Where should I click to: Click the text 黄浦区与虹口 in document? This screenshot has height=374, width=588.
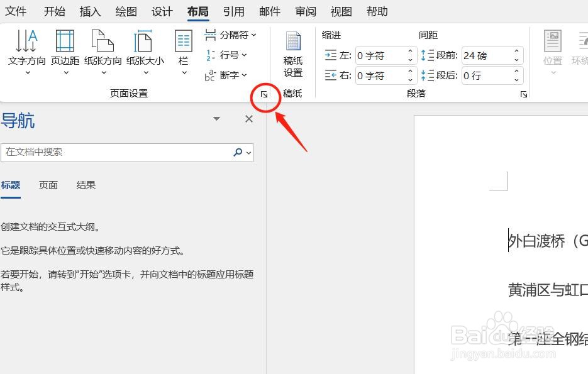click(x=548, y=290)
